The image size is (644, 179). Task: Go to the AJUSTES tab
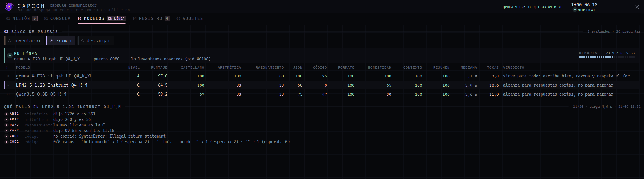coord(189,18)
